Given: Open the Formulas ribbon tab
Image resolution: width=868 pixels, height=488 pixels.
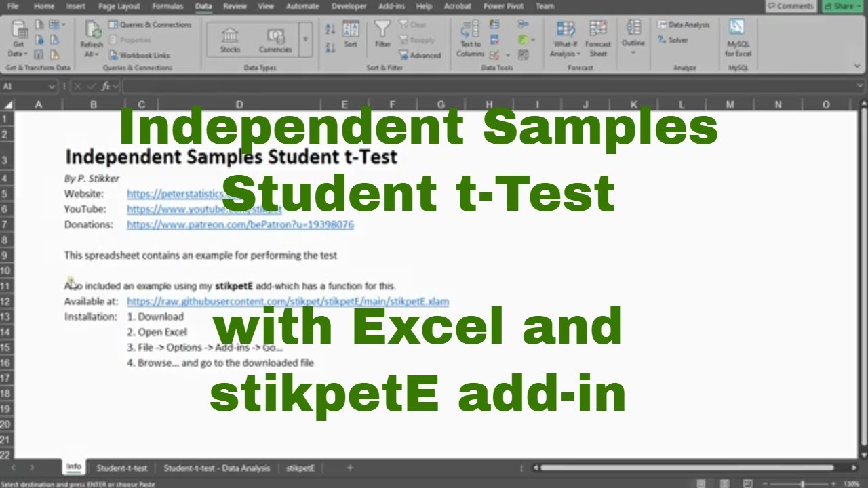Looking at the screenshot, I should [x=167, y=6].
